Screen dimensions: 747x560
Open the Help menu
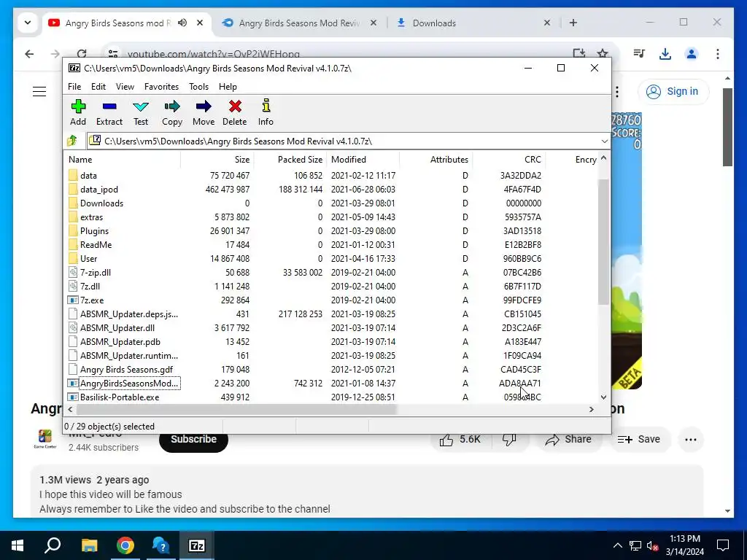(x=228, y=87)
